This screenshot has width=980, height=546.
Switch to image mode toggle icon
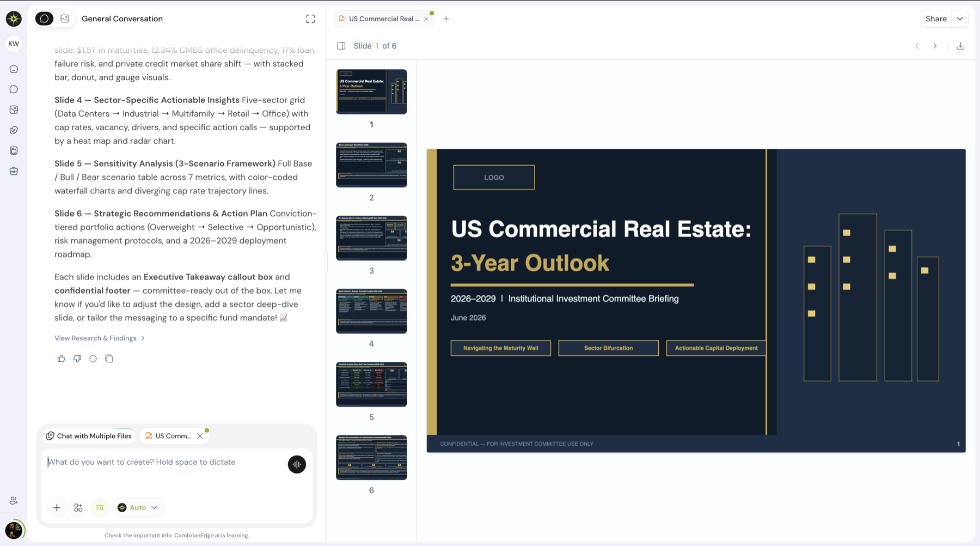pos(65,19)
